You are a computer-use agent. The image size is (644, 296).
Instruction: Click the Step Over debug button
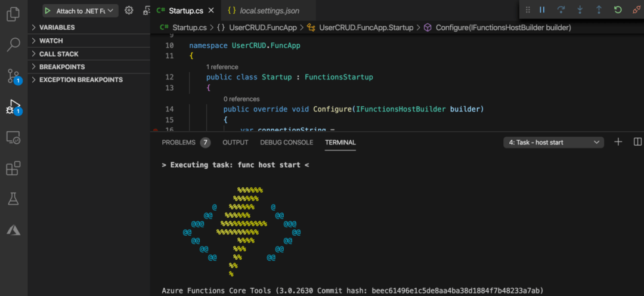(x=561, y=10)
